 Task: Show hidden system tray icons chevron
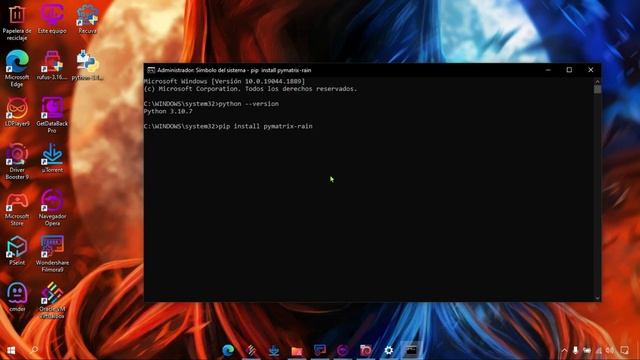click(x=564, y=350)
